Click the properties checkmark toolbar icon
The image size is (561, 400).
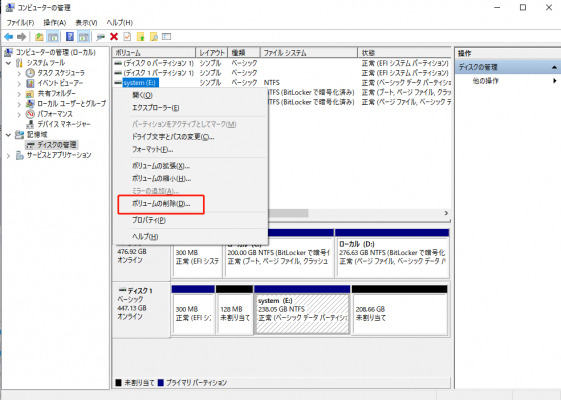point(127,36)
